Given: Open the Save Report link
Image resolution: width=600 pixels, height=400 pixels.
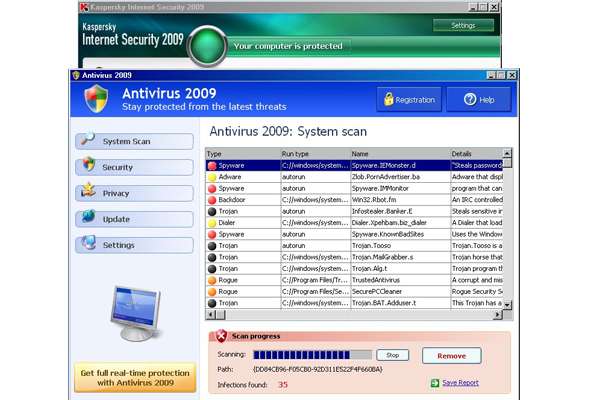Looking at the screenshot, I should click(x=460, y=382).
